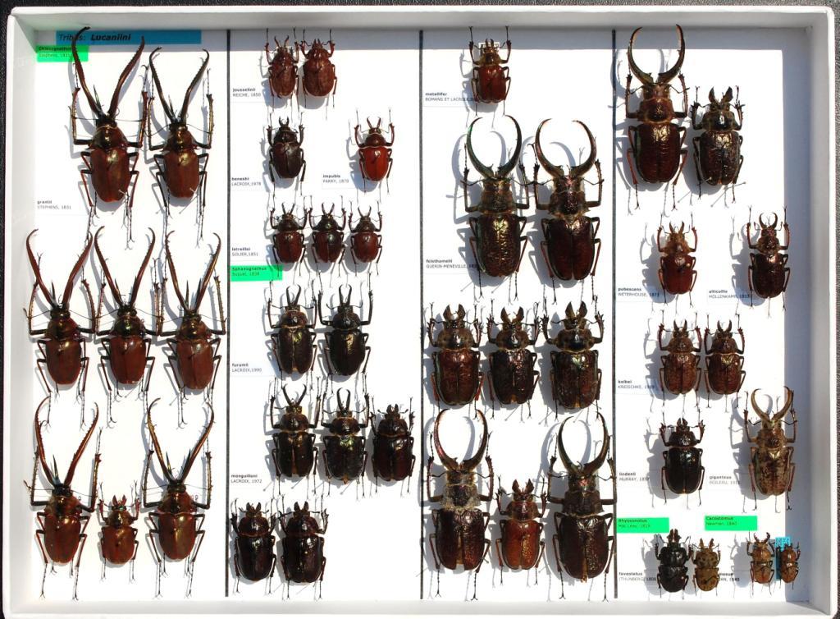
Task: Select the feisthamelii Guerin-Meneville label
Action: coord(447,264)
